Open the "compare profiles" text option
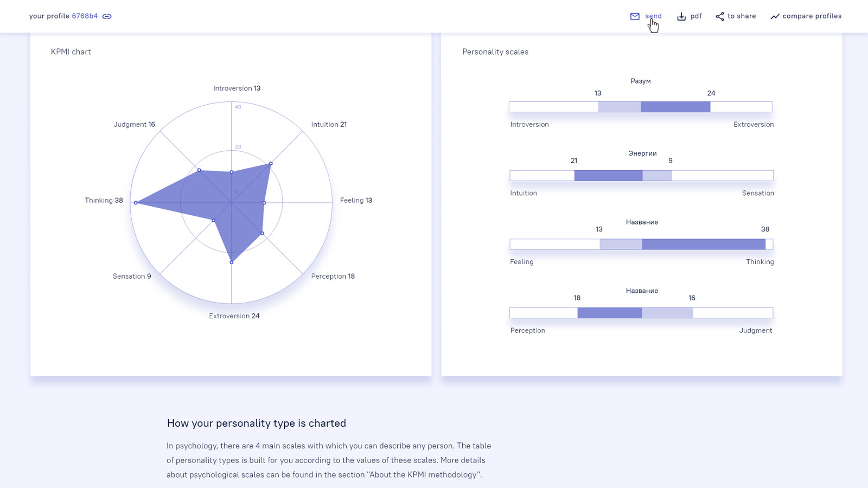 click(812, 16)
